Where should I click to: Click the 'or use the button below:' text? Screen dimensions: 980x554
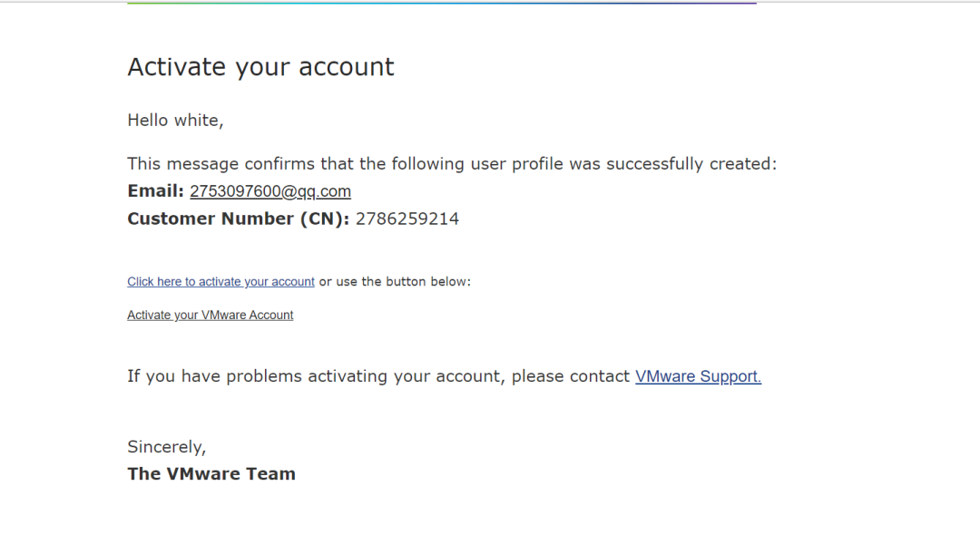(x=395, y=282)
